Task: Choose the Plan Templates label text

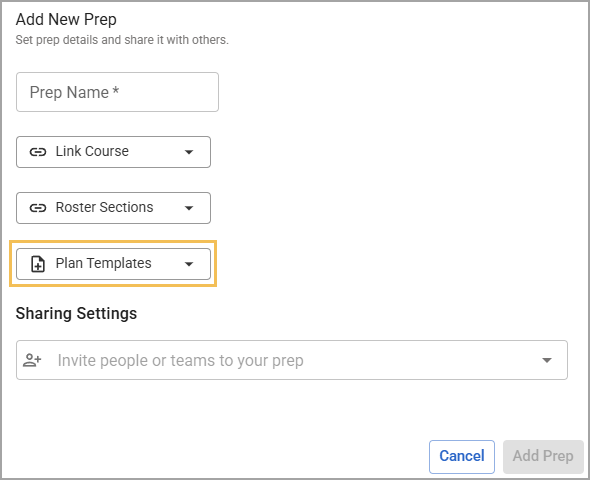Action: coord(103,263)
